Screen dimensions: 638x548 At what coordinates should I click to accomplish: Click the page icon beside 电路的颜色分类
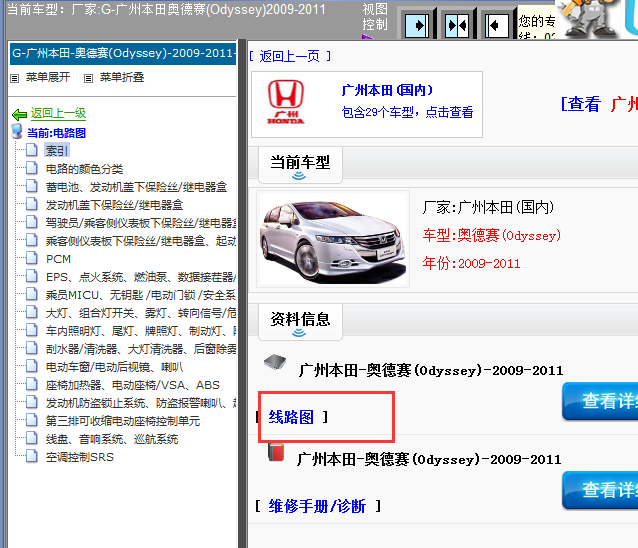point(32,168)
